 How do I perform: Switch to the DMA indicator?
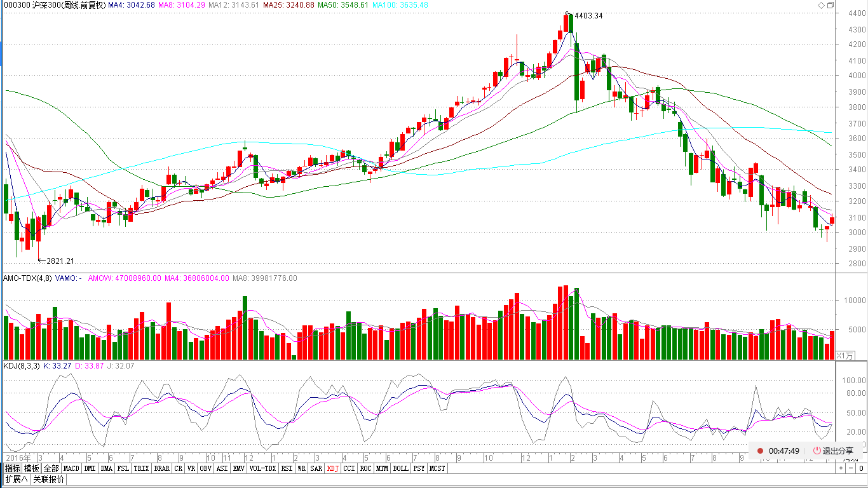pos(107,468)
